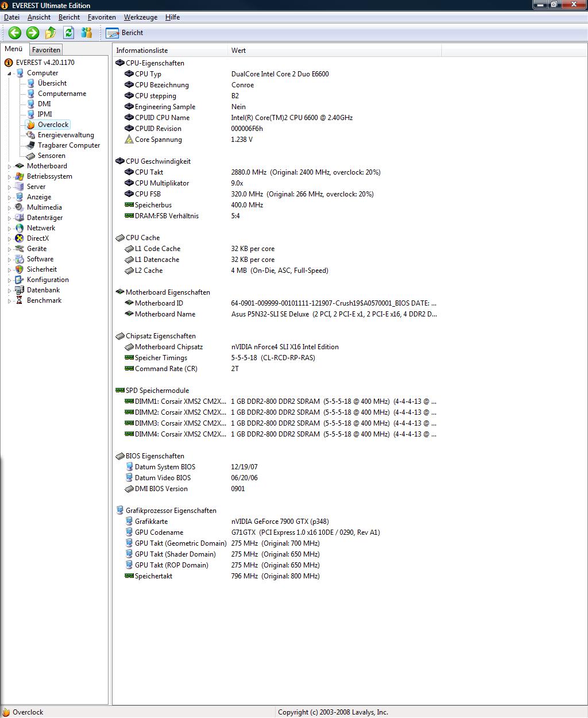This screenshot has height=718, width=588.
Task: Click the Konfiguration tree icon
Action: 20,280
